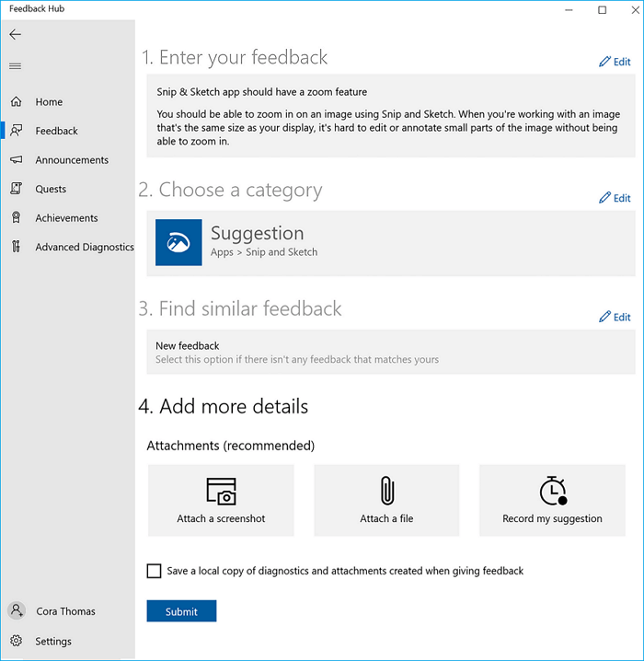Edit the Enter your feedback section
The width and height of the screenshot is (644, 661).
coord(615,62)
